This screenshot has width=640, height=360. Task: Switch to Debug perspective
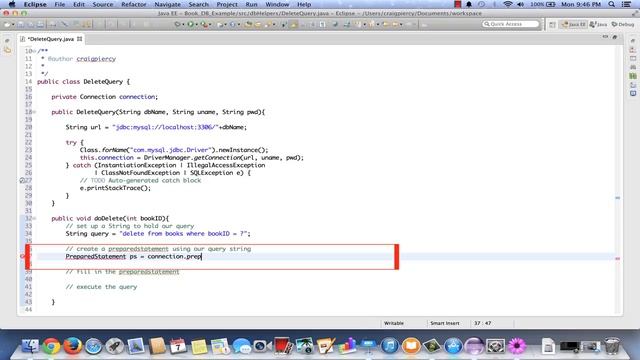(x=623, y=24)
